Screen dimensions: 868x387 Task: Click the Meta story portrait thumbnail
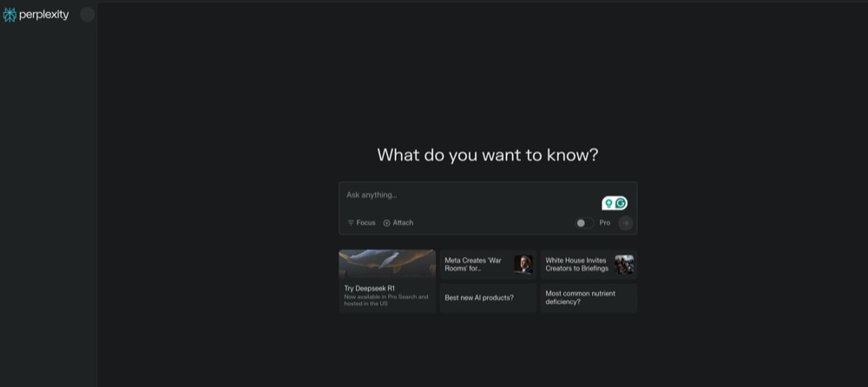point(523,264)
